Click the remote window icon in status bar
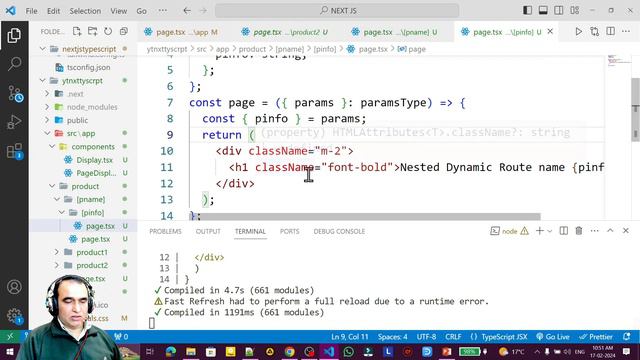The height and width of the screenshot is (360, 640). [10, 337]
